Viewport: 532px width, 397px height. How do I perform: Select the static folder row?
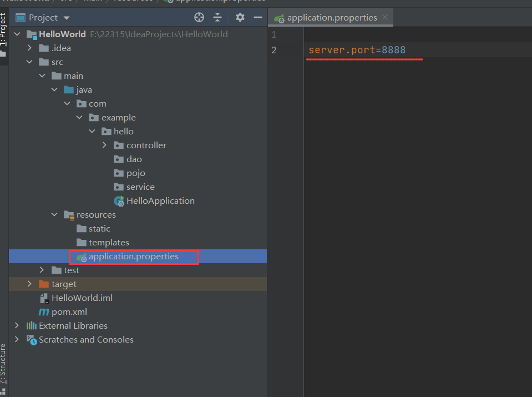pyautogui.click(x=138, y=229)
